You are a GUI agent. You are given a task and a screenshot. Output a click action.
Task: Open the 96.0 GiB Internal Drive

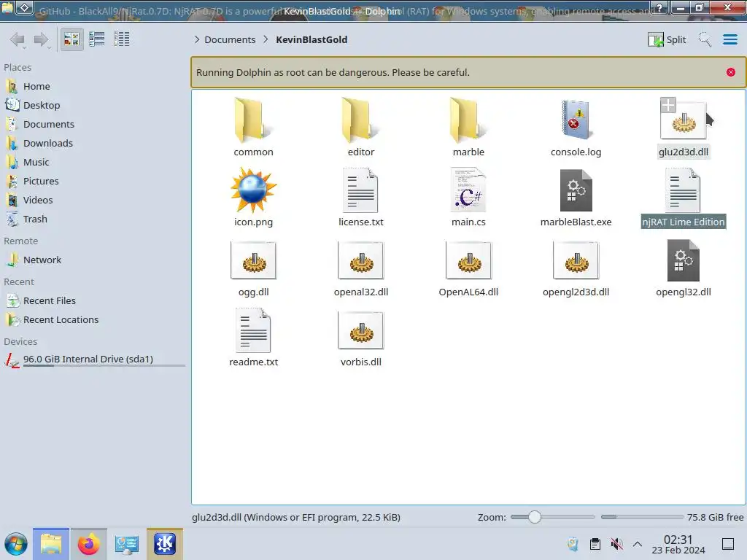94,360
